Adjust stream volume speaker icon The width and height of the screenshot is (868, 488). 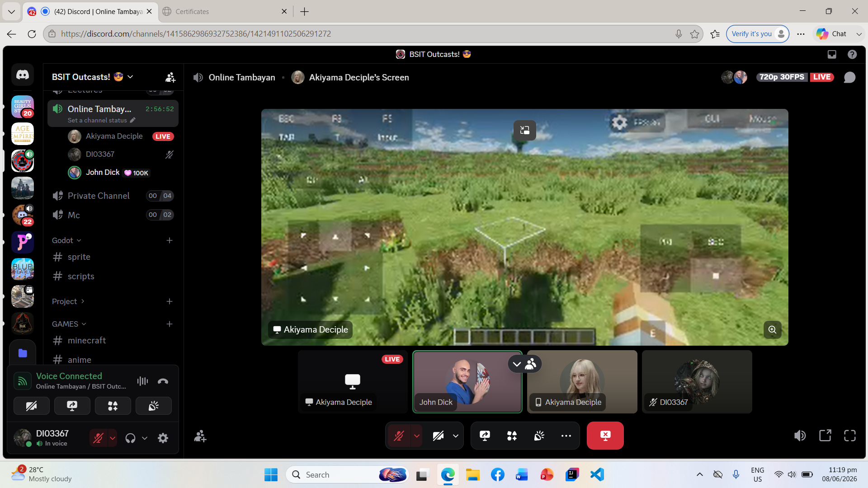(800, 436)
